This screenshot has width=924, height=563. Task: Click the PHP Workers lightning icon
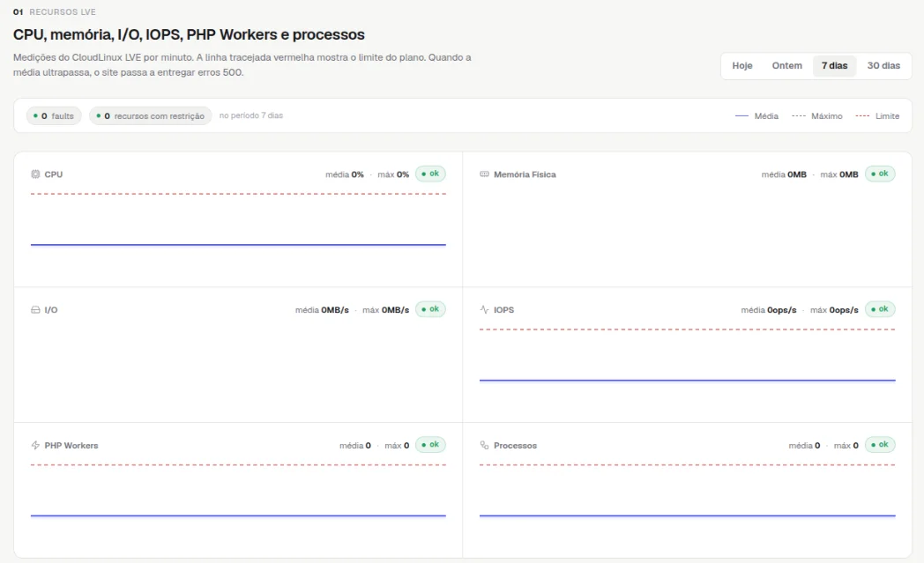point(35,445)
